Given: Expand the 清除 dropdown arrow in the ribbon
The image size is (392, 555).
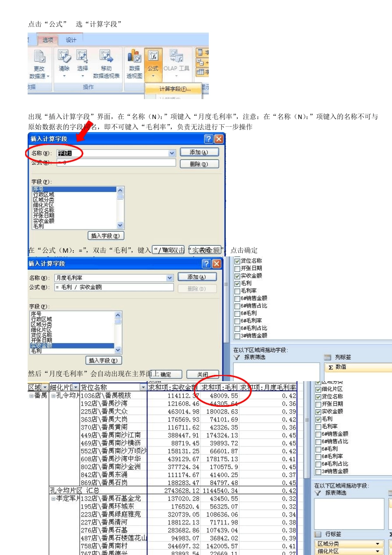Looking at the screenshot, I should pyautogui.click(x=64, y=76).
